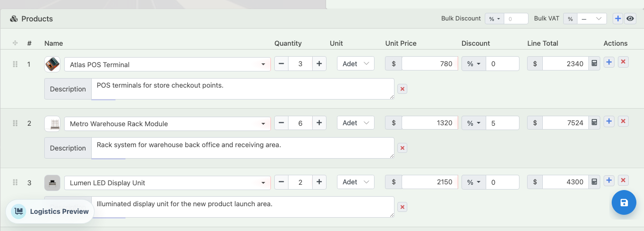
Task: Click the Unit Price column header
Action: coord(401,43)
